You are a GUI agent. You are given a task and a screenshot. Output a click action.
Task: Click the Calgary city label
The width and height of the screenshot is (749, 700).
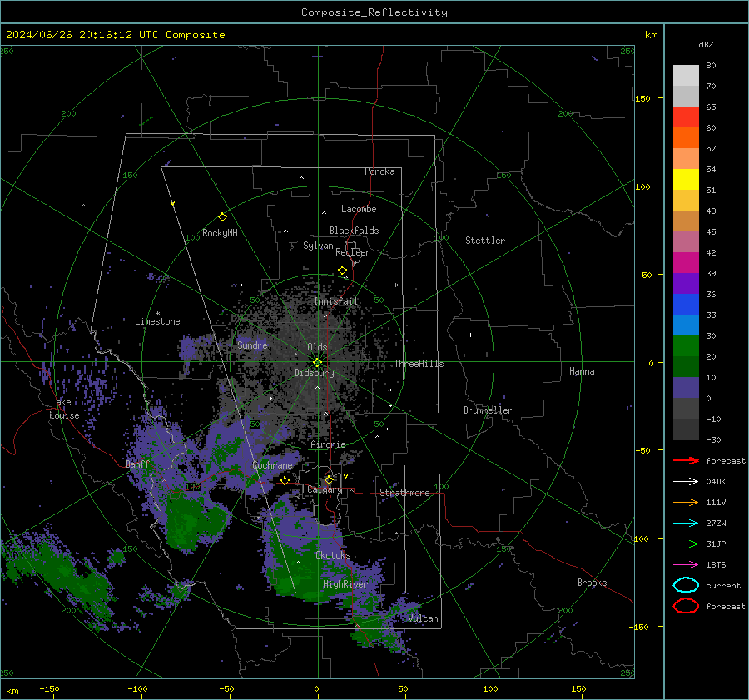click(325, 489)
